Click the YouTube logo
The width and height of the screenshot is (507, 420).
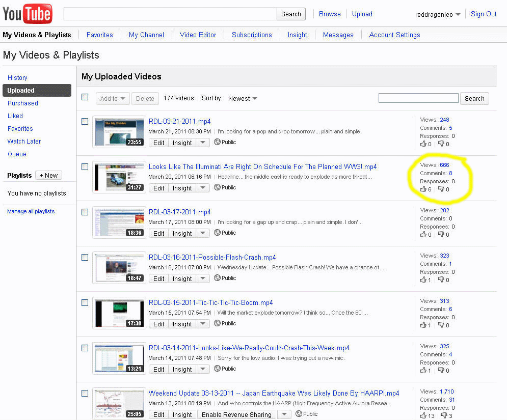point(28,14)
